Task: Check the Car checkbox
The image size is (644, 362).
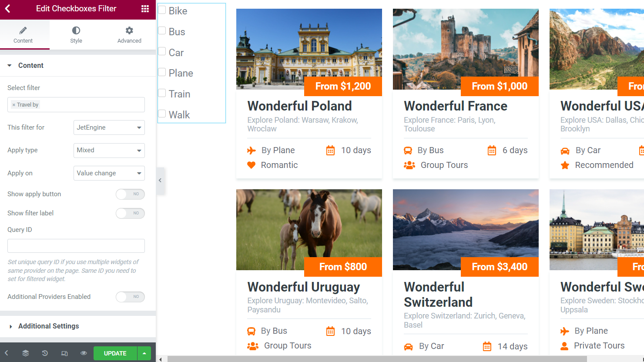Action: point(162,52)
